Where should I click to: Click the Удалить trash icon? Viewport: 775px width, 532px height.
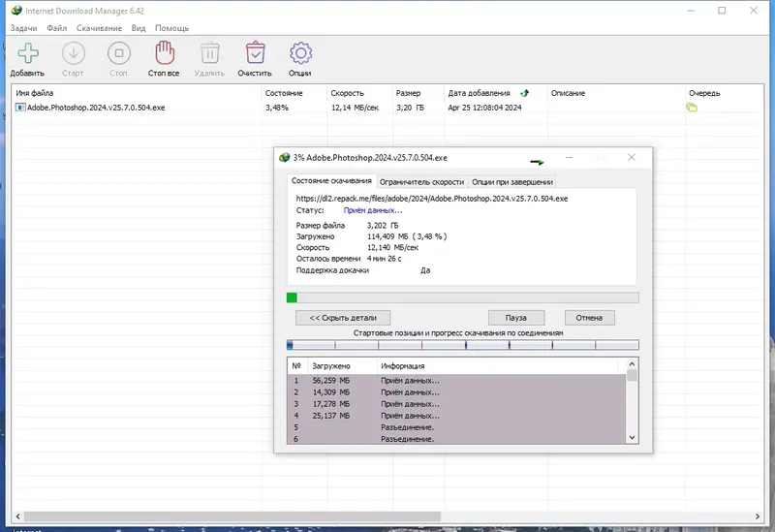[209, 53]
